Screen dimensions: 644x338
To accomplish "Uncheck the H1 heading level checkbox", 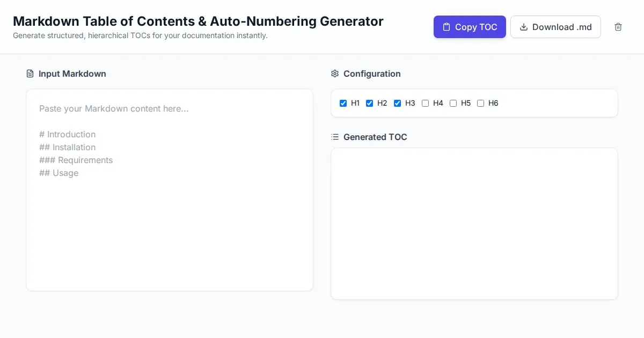I will pyautogui.click(x=343, y=103).
